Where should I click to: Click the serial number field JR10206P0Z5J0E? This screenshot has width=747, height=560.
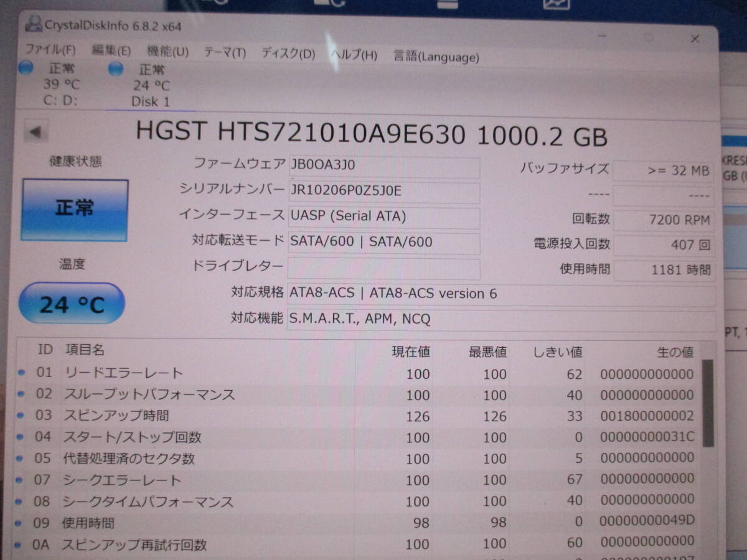point(383,192)
